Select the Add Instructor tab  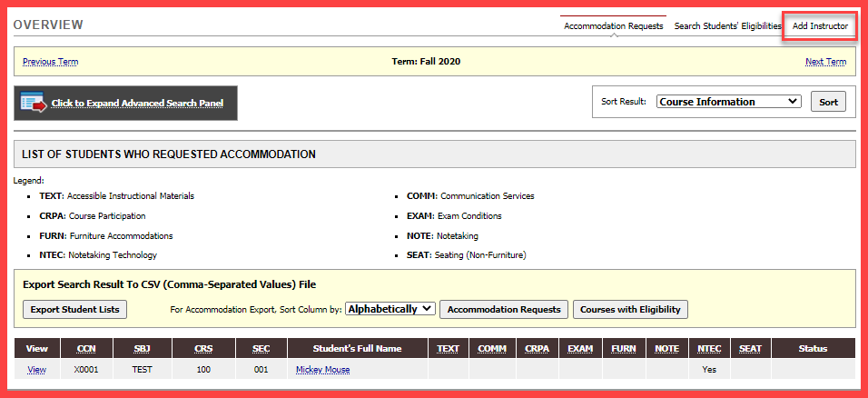pos(820,26)
